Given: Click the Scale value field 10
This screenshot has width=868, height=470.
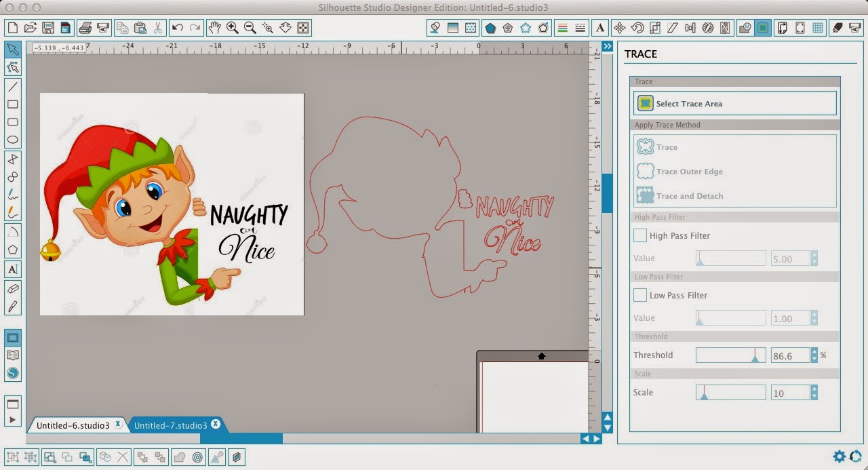Looking at the screenshot, I should coord(790,392).
